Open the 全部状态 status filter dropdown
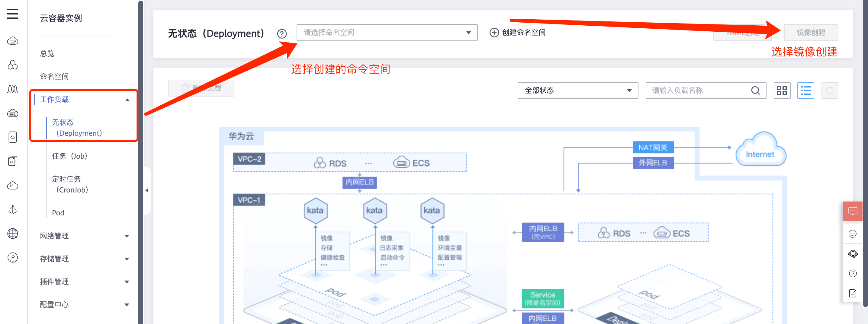 [x=577, y=91]
